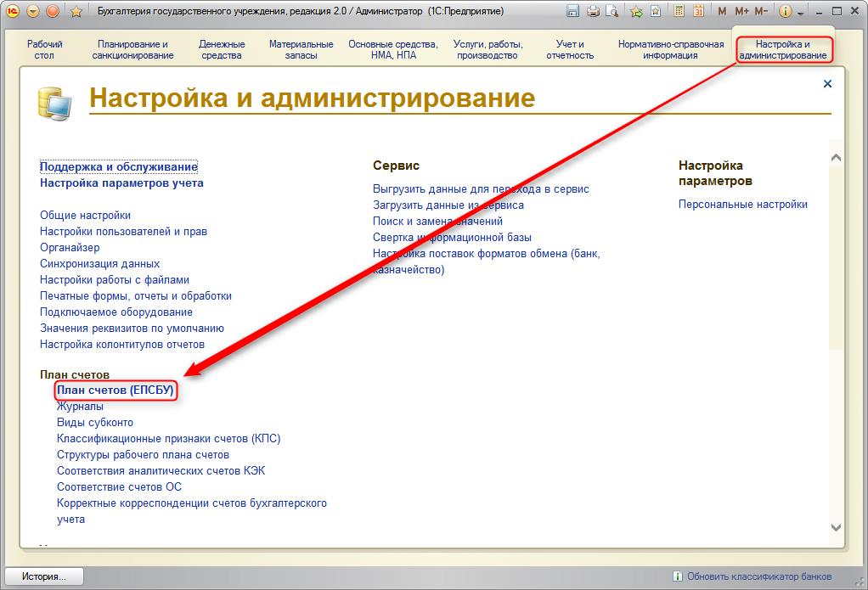Click Свертка информационной базы link
This screenshot has width=868, height=590.
453,238
